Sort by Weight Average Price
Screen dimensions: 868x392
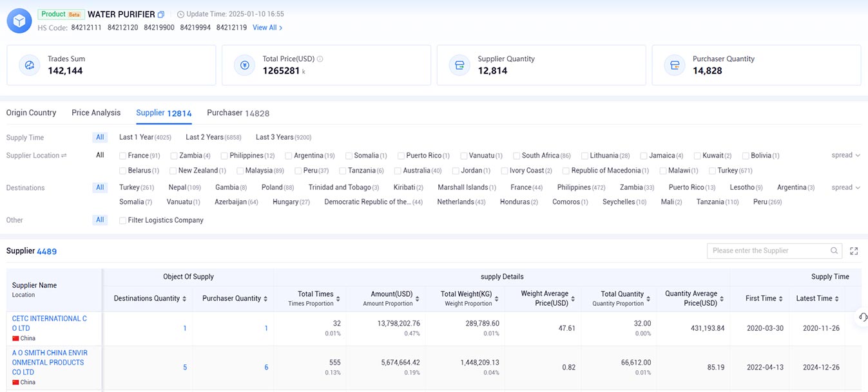[574, 299]
